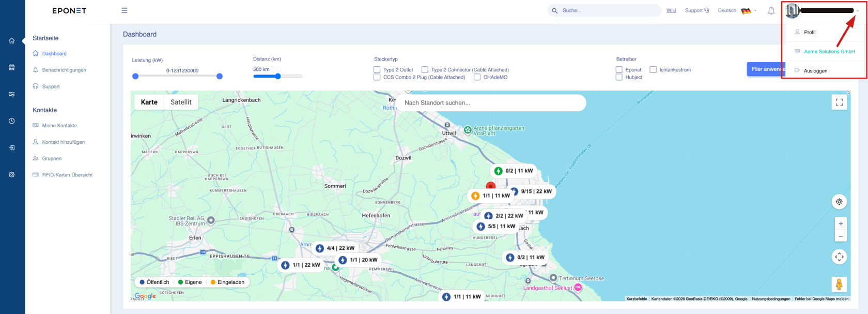The width and height of the screenshot is (868, 314).
Task: Check the Ichtankestrom operator checkbox
Action: [653, 69]
